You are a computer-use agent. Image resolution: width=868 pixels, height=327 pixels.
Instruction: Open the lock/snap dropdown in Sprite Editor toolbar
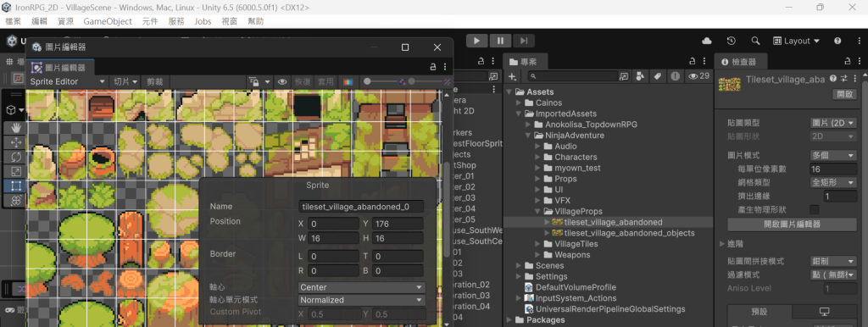(259, 81)
